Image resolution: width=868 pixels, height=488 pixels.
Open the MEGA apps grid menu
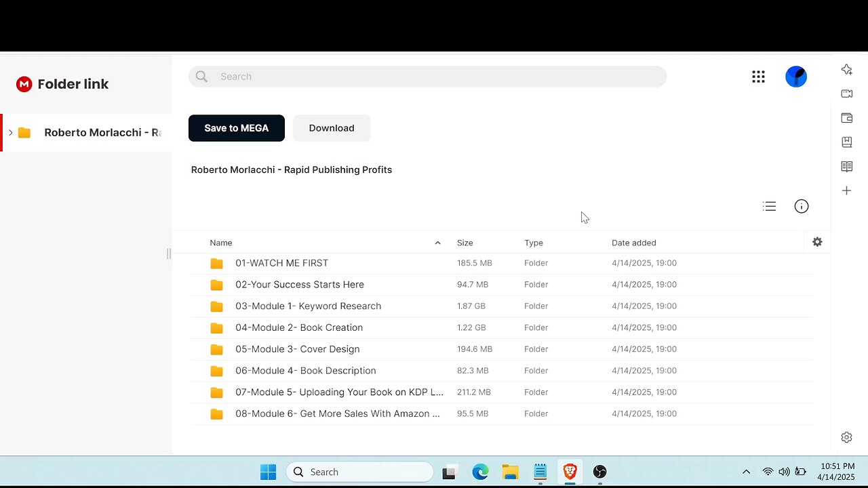pos(758,77)
